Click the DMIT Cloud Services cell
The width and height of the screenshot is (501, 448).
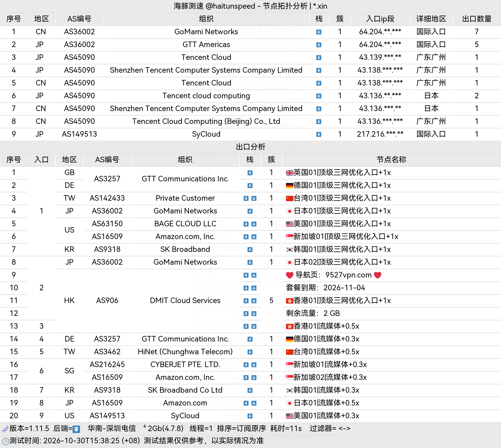185,301
